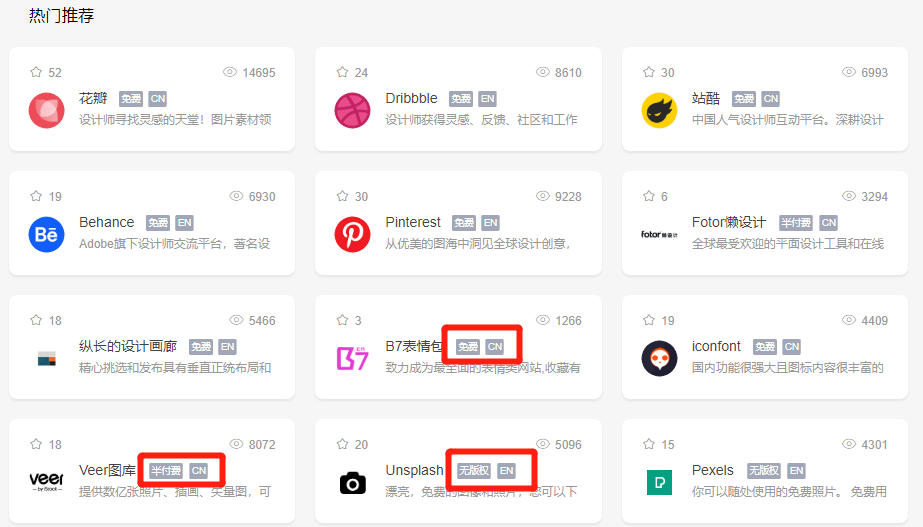923x527 pixels.
Task: Open the 站酷 title link
Action: (x=706, y=98)
